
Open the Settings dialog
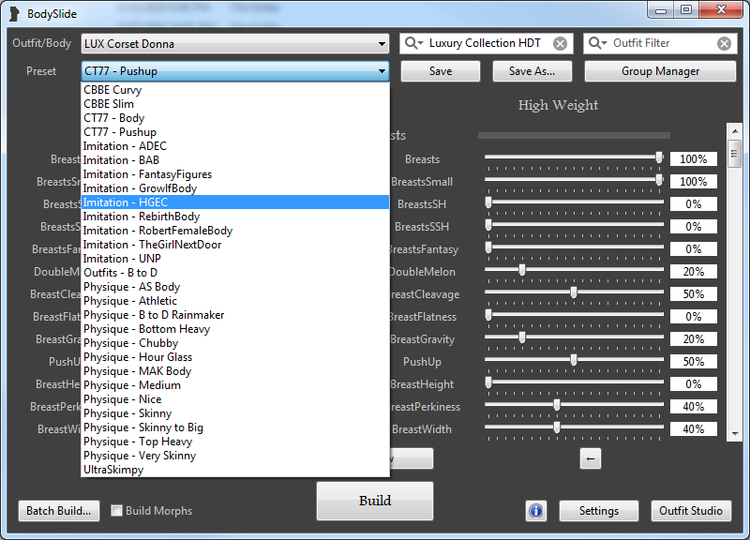(598, 511)
